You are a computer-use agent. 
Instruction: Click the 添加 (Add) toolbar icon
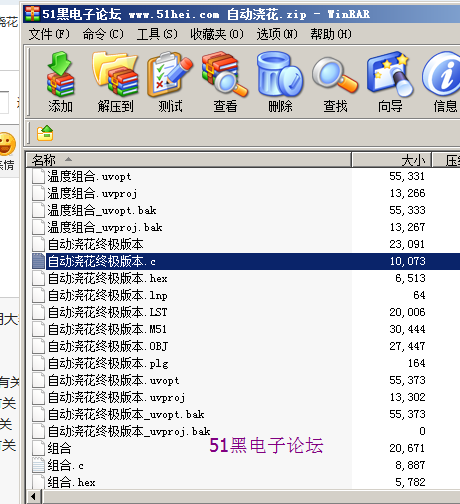pos(60,75)
